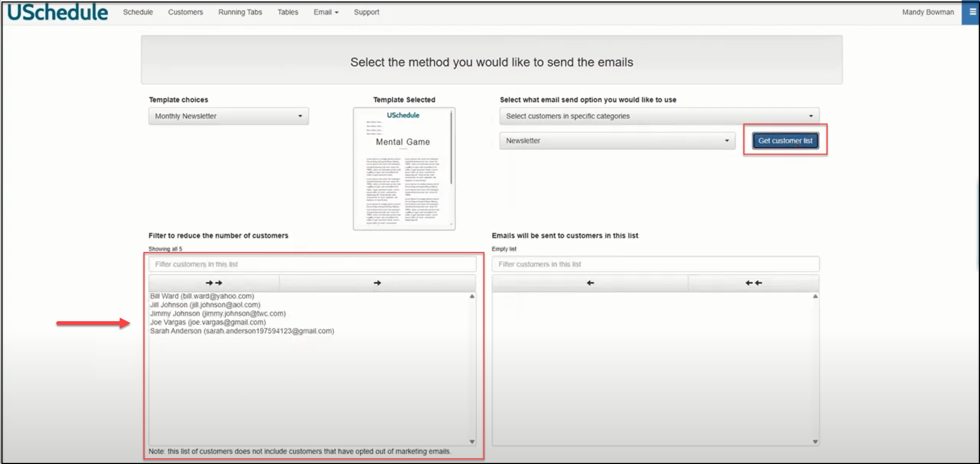This screenshot has height=464, width=980.
Task: Select Sarah Anderson in customer list
Action: click(242, 331)
